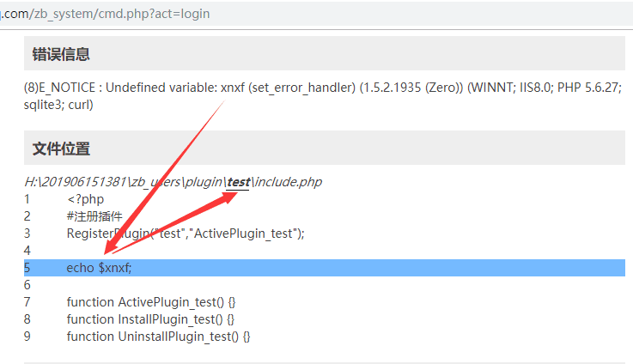Click 'function InstallPlugin_test()' line
This screenshot has width=633, height=364.
pyautogui.click(x=150, y=319)
